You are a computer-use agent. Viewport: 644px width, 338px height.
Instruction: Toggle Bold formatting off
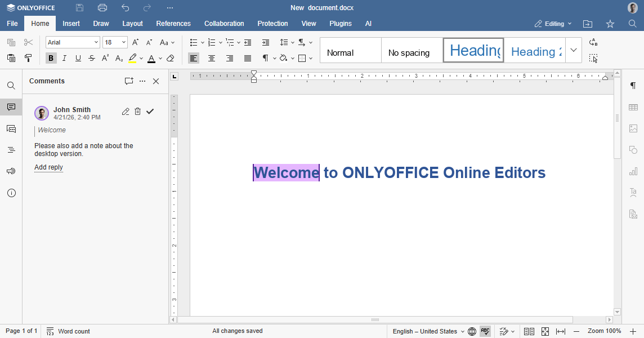click(x=51, y=58)
